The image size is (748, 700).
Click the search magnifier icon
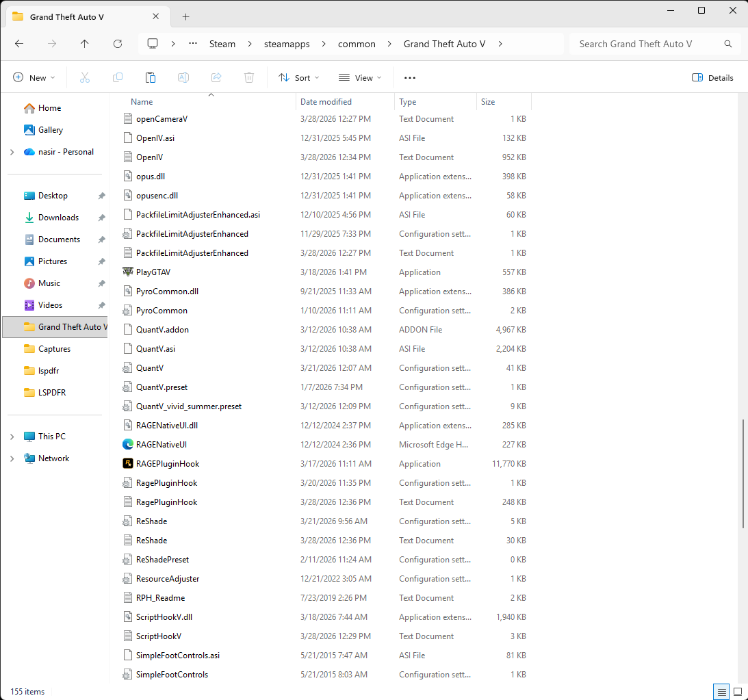[x=728, y=44]
